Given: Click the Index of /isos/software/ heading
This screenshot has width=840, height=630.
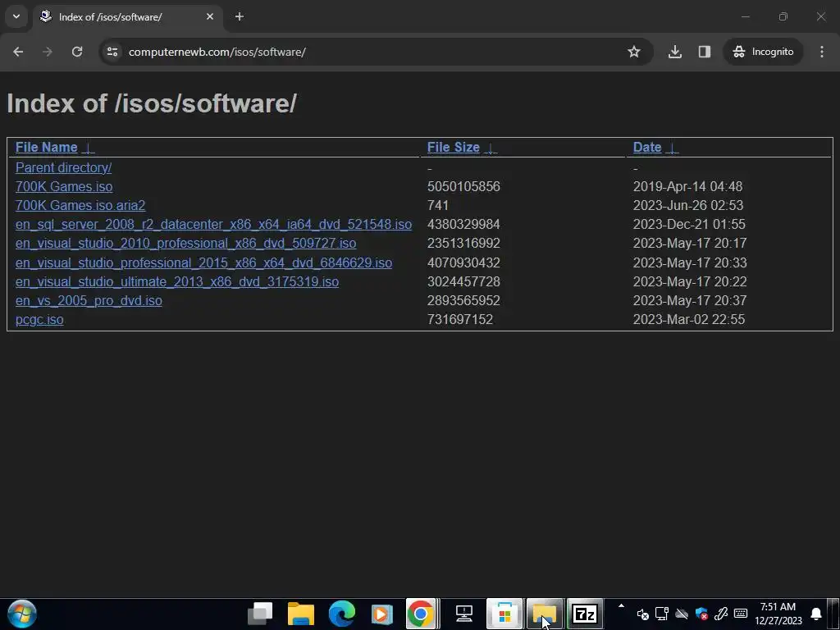Looking at the screenshot, I should (x=152, y=103).
